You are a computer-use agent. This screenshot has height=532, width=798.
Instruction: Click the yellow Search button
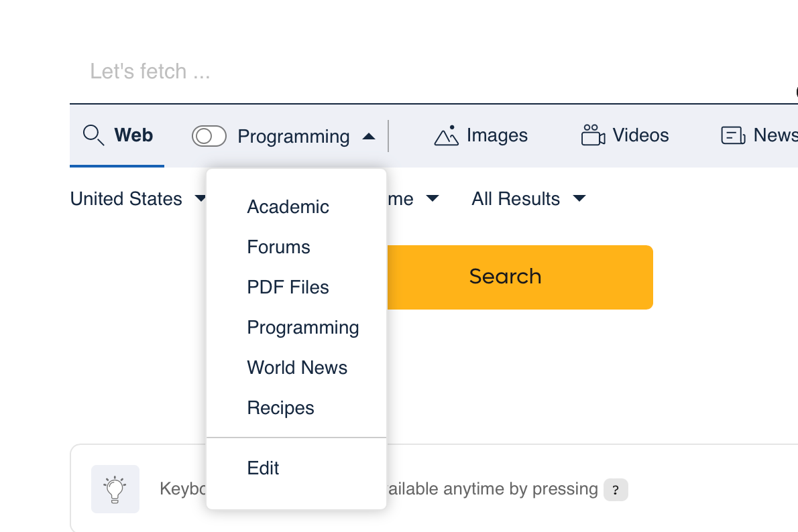point(520,277)
